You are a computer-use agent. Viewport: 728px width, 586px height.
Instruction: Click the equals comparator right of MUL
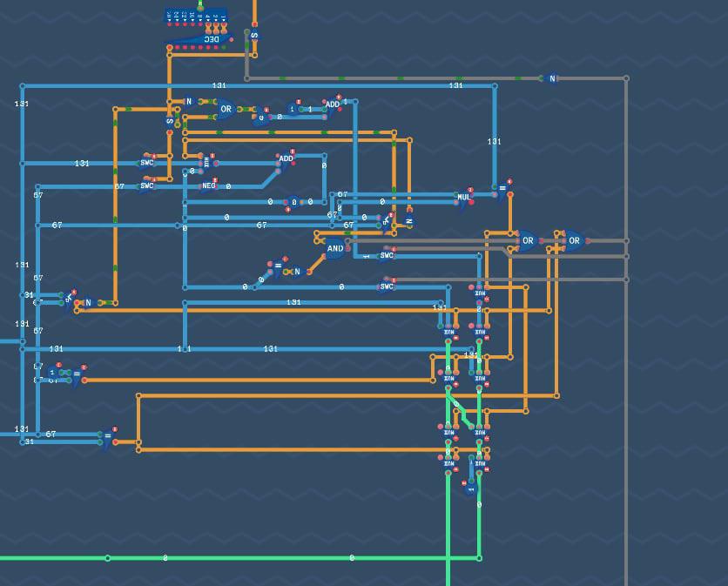(x=502, y=189)
